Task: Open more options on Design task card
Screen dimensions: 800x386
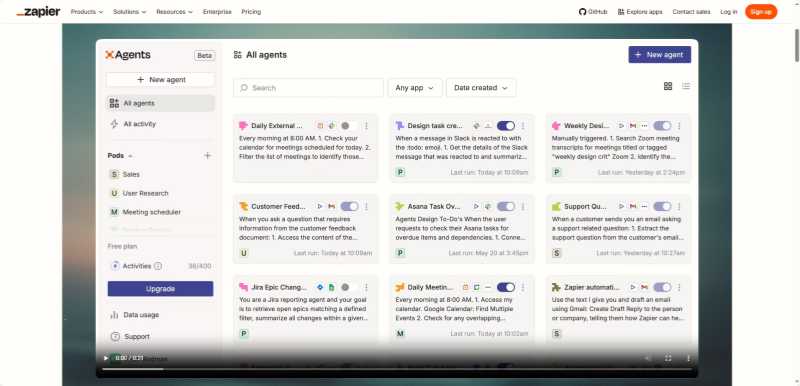Action: (x=522, y=126)
